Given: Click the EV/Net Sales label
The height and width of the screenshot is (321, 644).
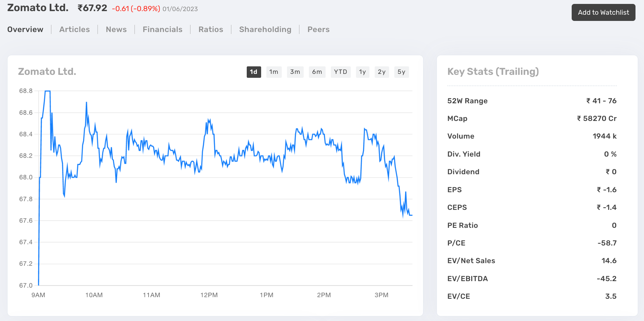Looking at the screenshot, I should [471, 261].
